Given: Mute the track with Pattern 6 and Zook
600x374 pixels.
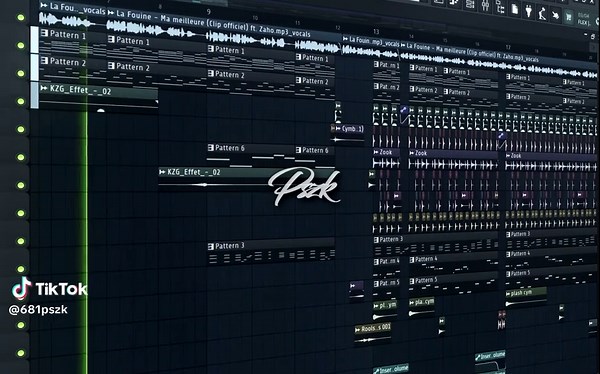Looking at the screenshot, I should point(21,157).
